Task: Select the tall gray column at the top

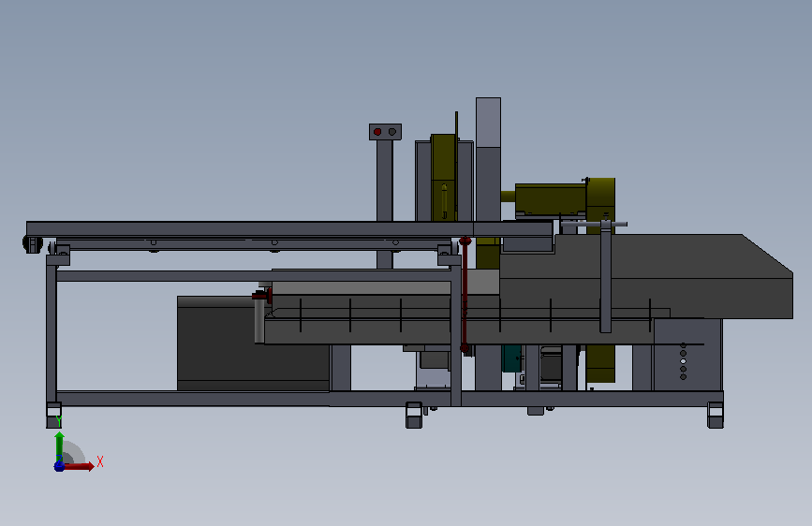Action: pos(488,159)
